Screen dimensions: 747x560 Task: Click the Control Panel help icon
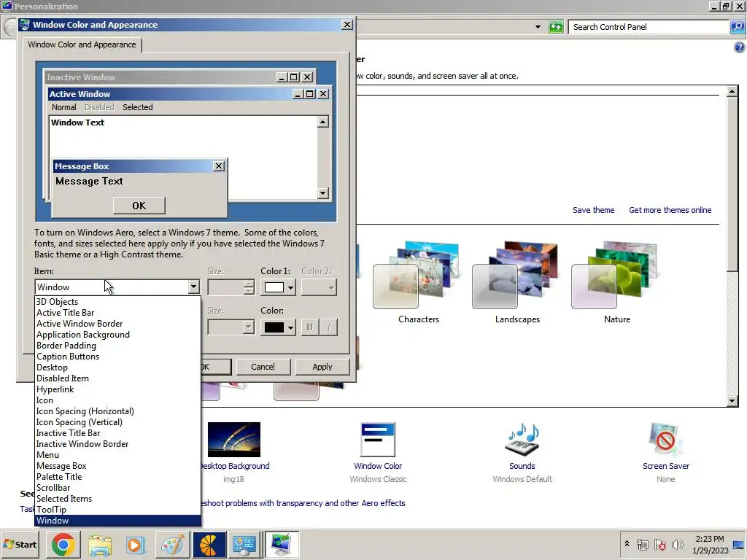(x=740, y=47)
